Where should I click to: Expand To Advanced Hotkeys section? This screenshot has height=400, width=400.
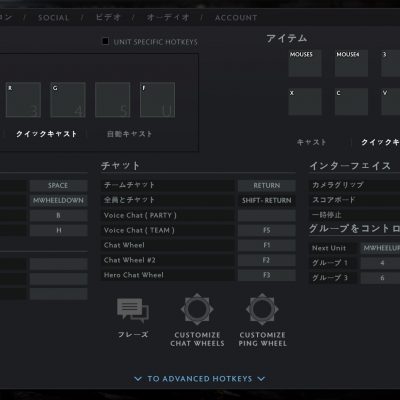click(x=199, y=379)
